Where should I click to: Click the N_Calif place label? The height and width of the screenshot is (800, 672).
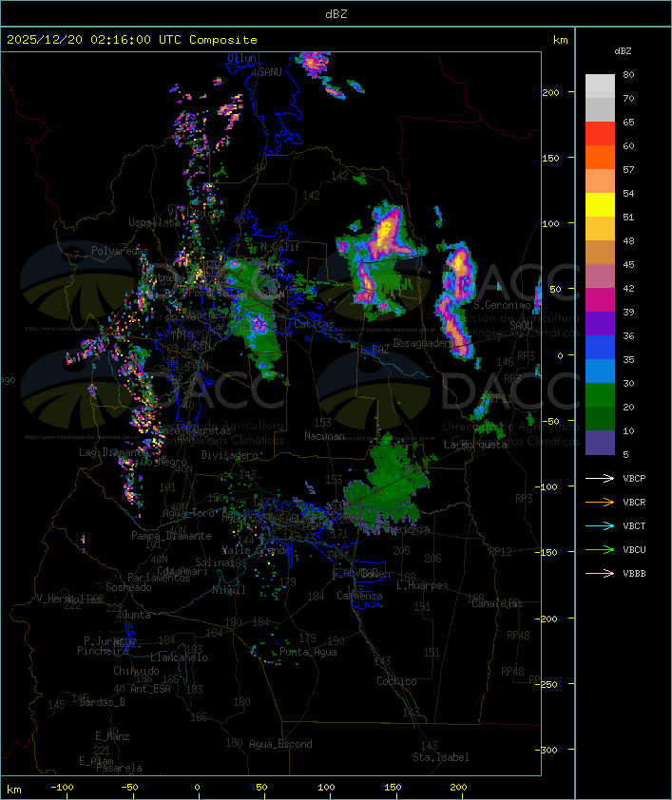280,247
